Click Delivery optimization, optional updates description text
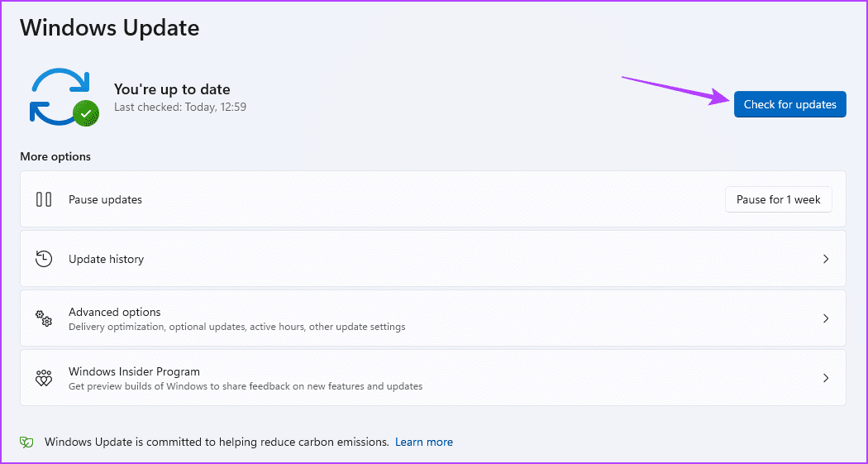This screenshot has width=868, height=464. (237, 327)
